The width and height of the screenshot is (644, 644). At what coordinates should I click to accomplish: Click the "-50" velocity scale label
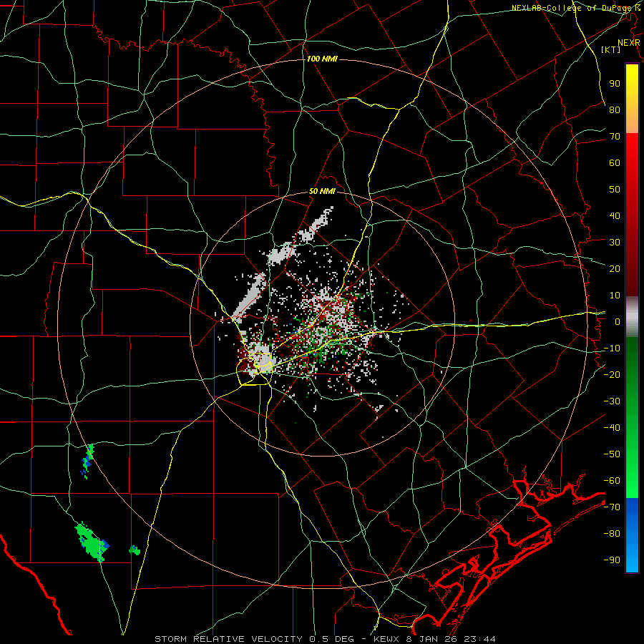(x=612, y=454)
